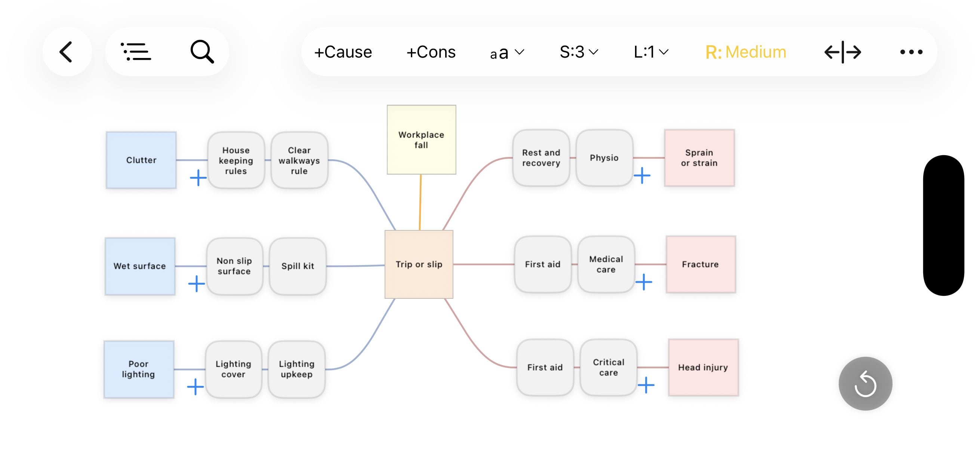The image size is (980, 451).
Task: Go back using the left chevron
Action: point(67,52)
